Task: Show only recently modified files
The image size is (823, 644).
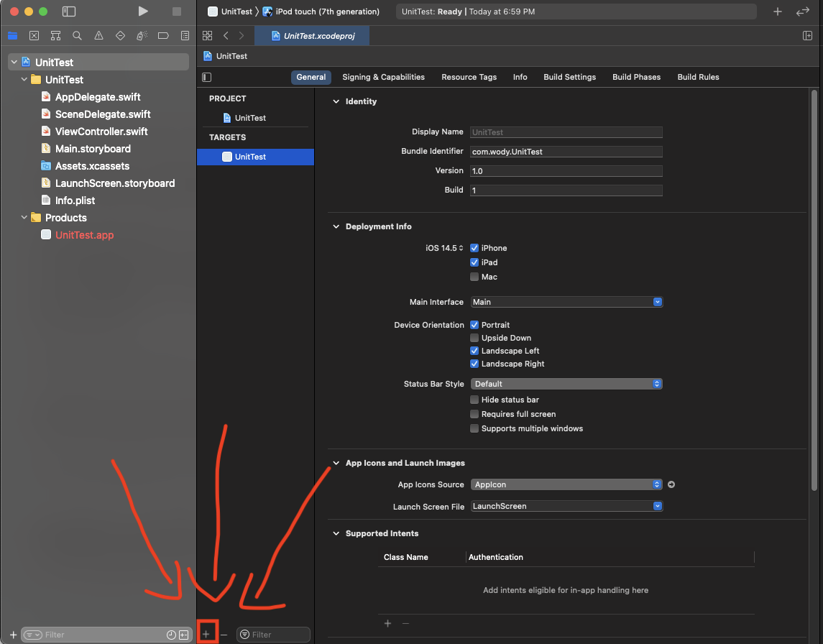Action: (171, 635)
